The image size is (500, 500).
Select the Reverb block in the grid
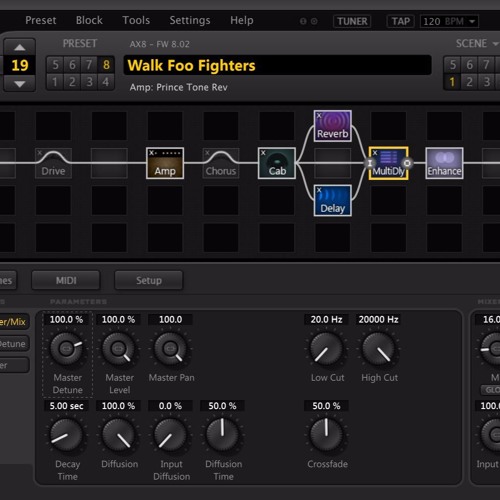coord(332,126)
